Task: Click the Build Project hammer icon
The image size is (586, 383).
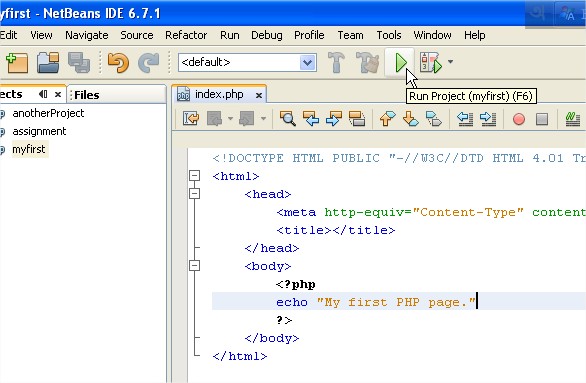Action: coord(336,62)
